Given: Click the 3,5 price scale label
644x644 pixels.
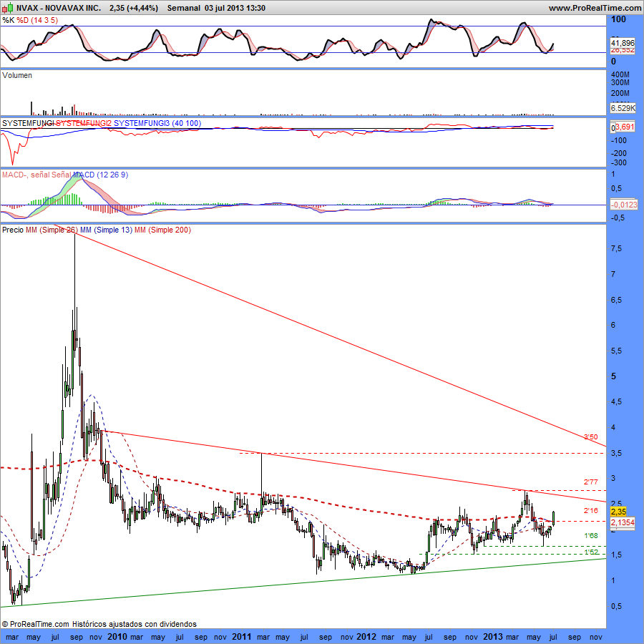Looking at the screenshot, I should point(617,453).
